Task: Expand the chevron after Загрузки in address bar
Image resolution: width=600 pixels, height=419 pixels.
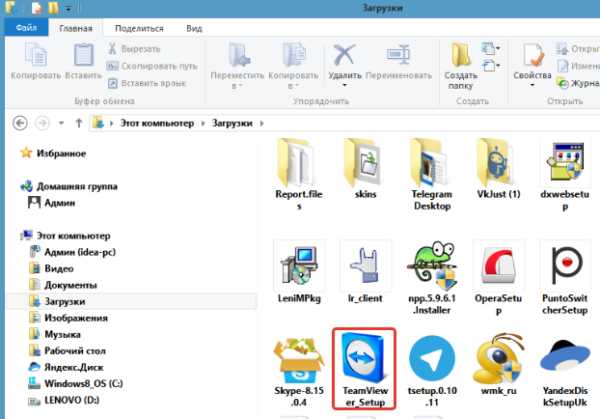Action: 262,123
